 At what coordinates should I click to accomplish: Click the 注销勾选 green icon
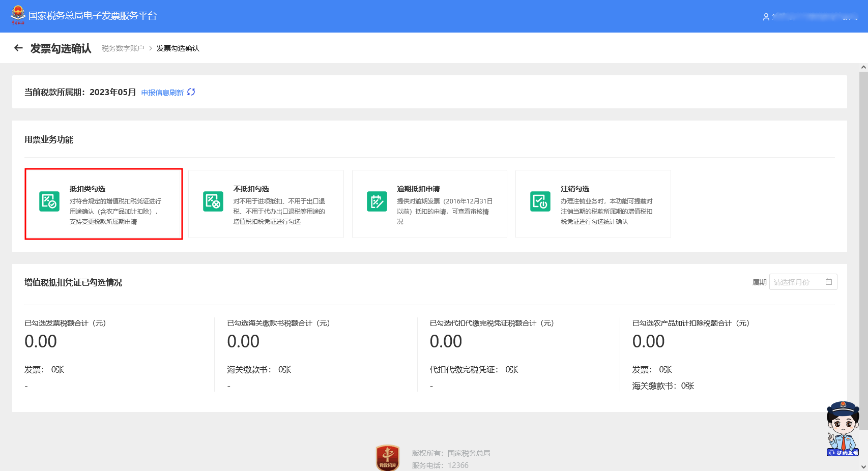540,201
